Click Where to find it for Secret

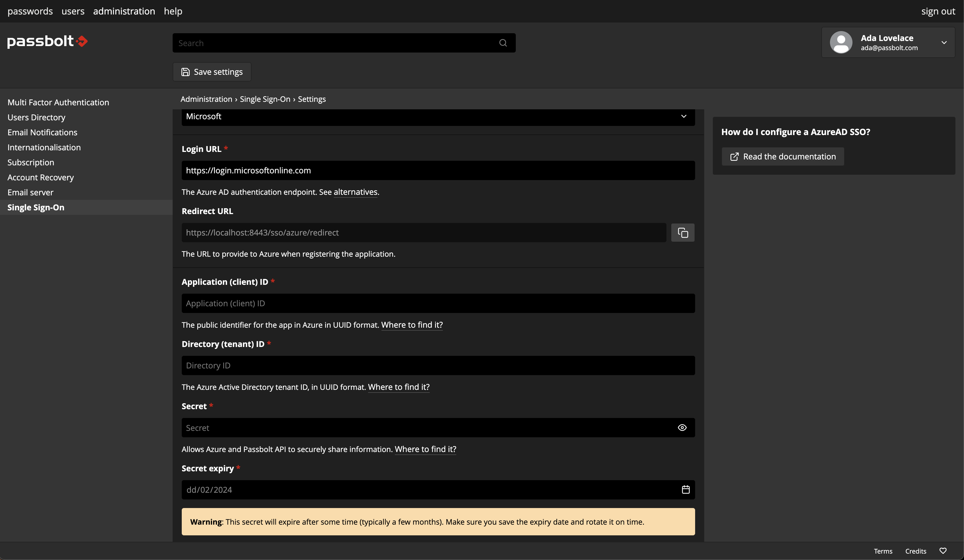(x=425, y=449)
